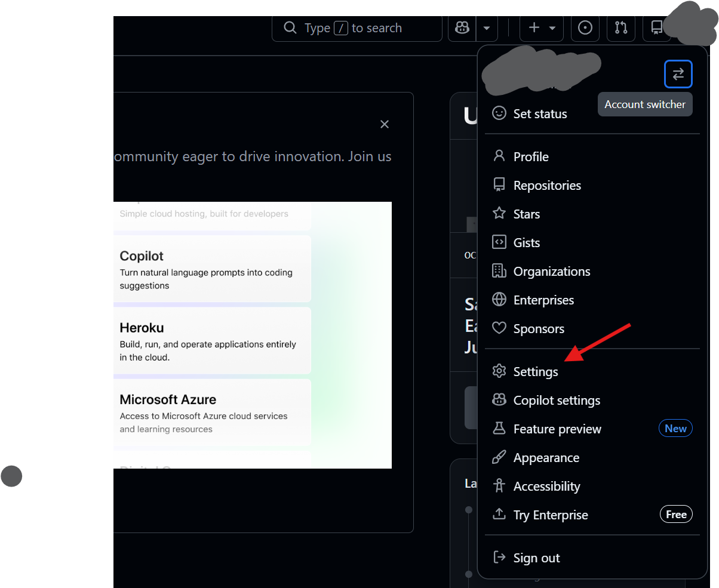Click the accessibility figure icon
The width and height of the screenshot is (719, 588).
click(x=499, y=485)
